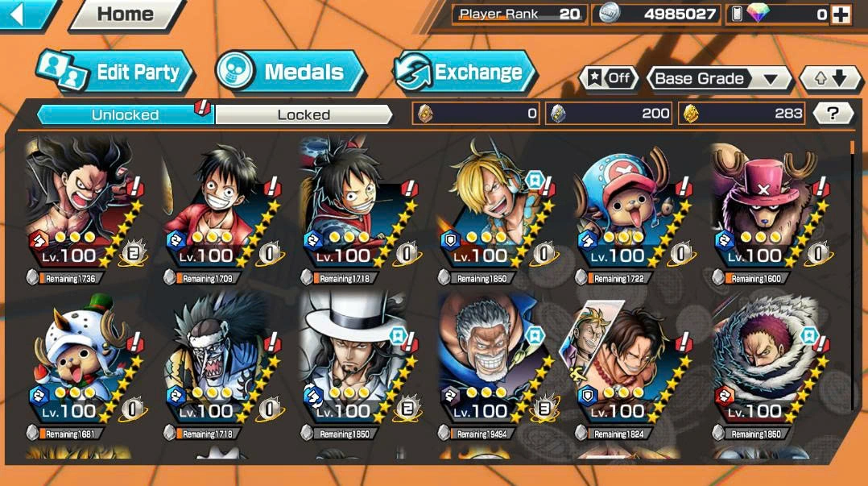Switch to the Unlocked tab
868x486 pixels.
125,114
